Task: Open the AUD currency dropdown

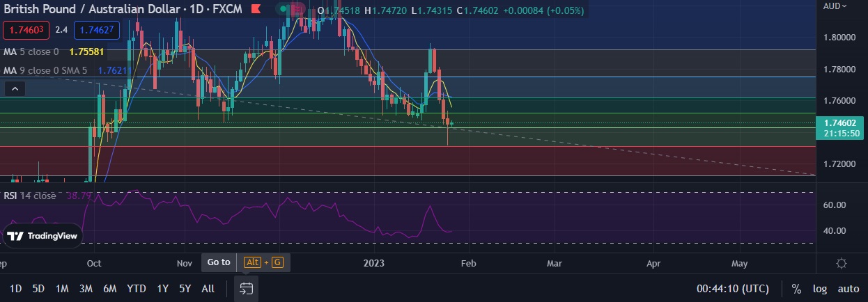Action: coord(835,6)
